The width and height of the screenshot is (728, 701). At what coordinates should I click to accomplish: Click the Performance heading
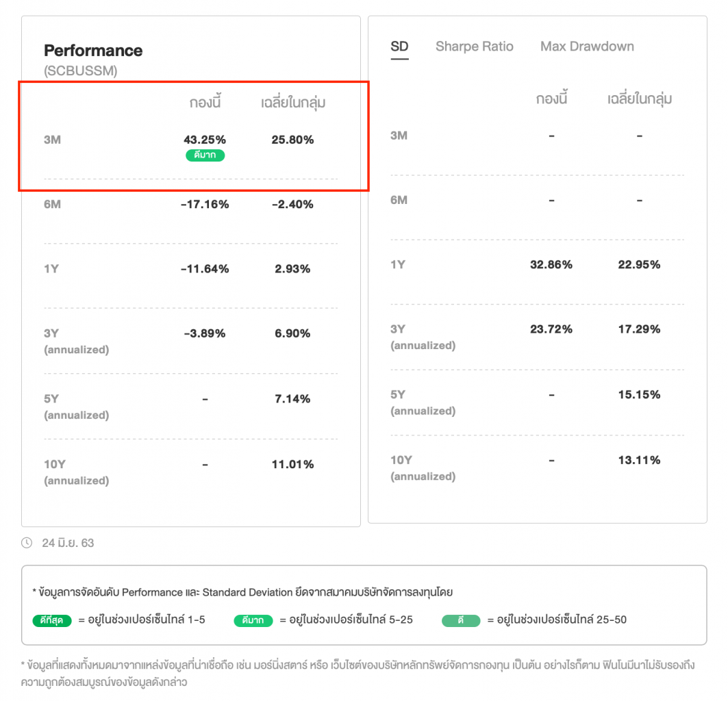pos(93,51)
